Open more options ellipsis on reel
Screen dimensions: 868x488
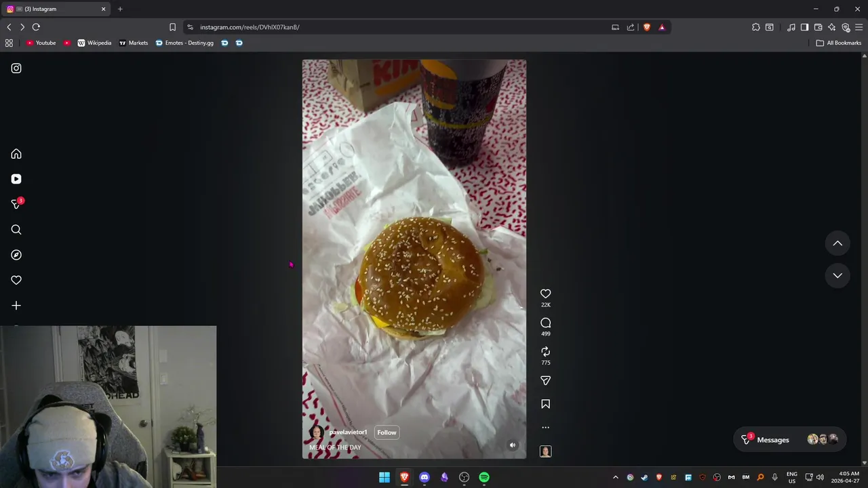pyautogui.click(x=546, y=428)
